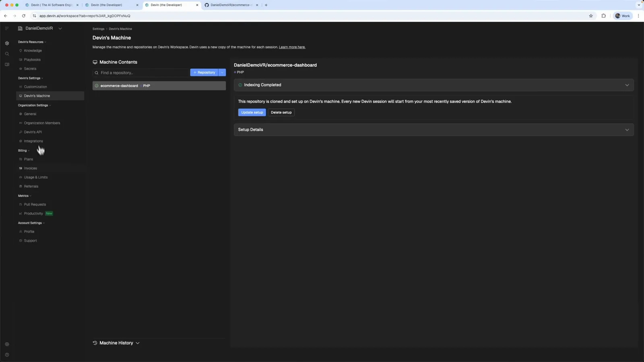Bookmark this page with star icon
The height and width of the screenshot is (362, 644).
coord(591,16)
